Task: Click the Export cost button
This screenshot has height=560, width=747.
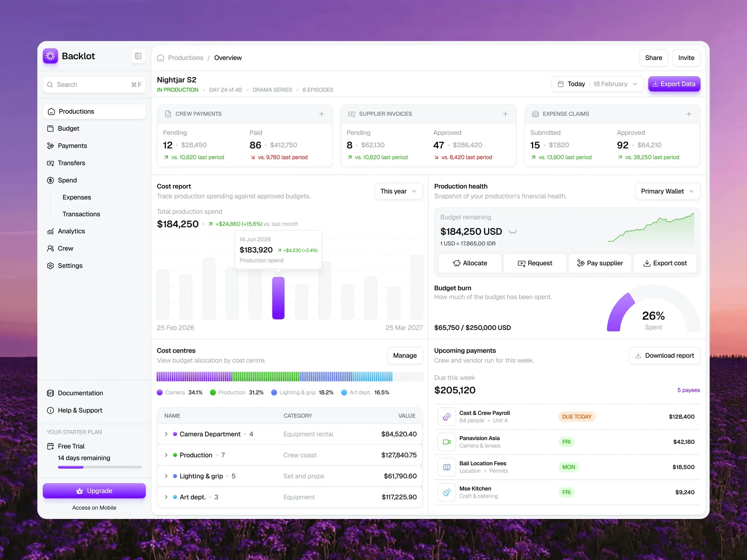Action: coord(665,264)
